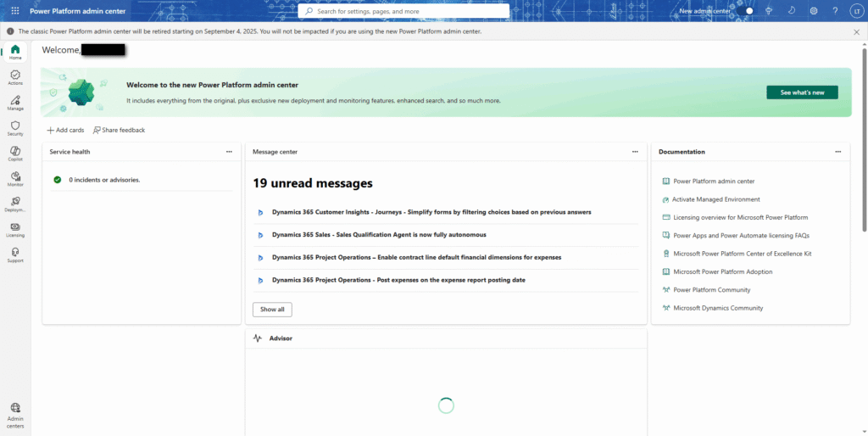Open the Monitor section
The image size is (868, 436).
tap(15, 178)
